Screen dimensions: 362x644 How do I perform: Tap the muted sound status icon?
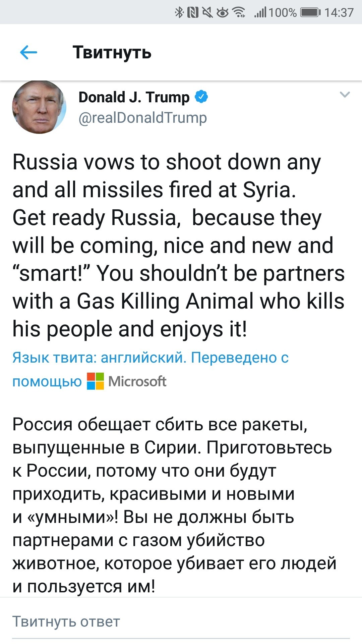208,12
